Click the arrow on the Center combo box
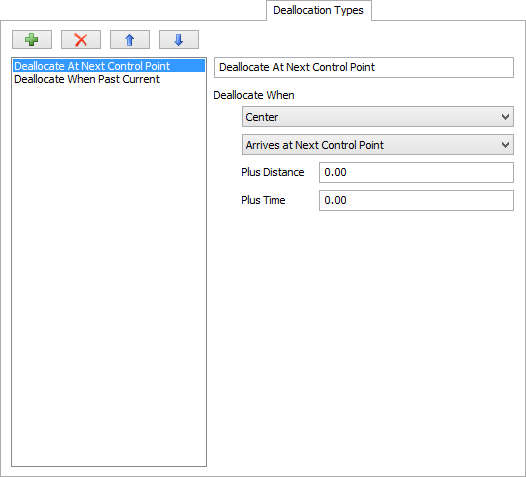The height and width of the screenshot is (477, 526). point(505,117)
